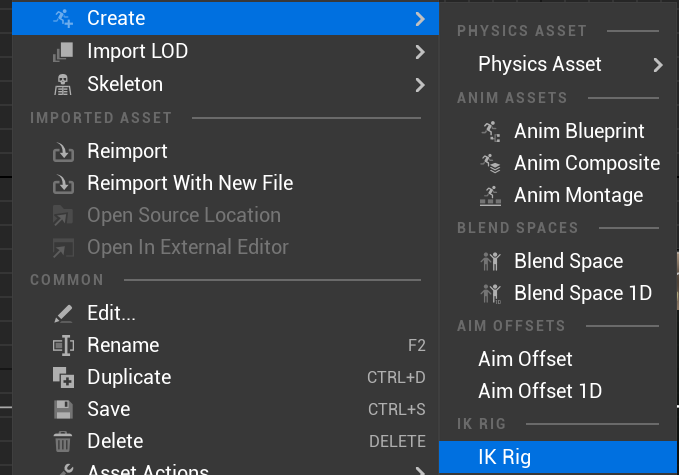Click the Anim Composite icon
Screen dimensions: 679x475
pyautogui.click(x=491, y=163)
